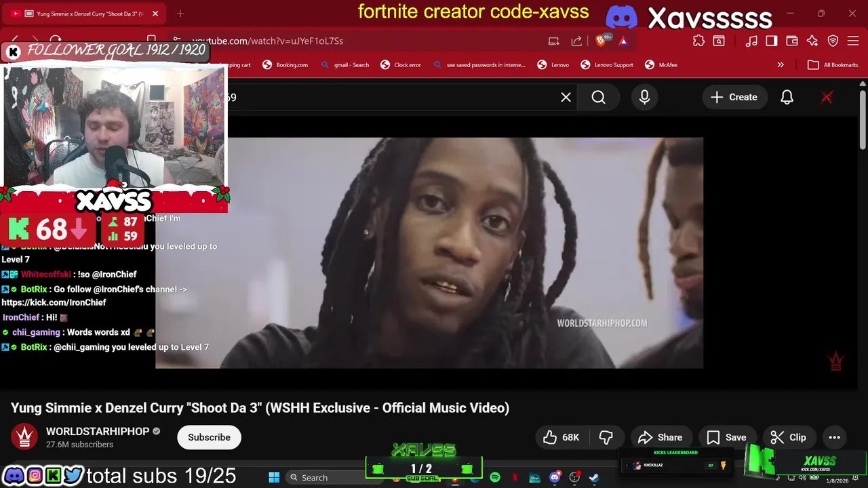
Task: Open the Lenovo Support bookmark
Action: (x=607, y=65)
